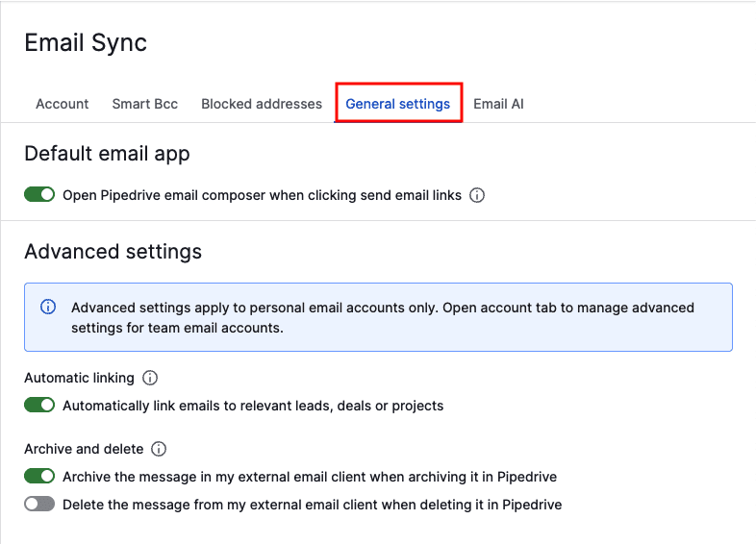Click the info icon inside the blue notice banner
Screen dimensions: 756x544
[48, 307]
